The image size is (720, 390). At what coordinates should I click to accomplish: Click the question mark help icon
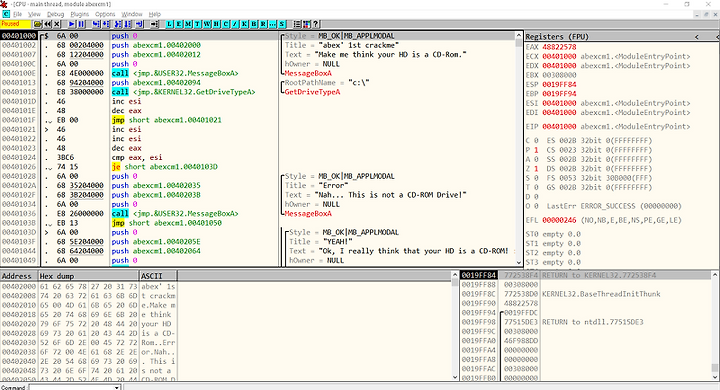(315, 24)
